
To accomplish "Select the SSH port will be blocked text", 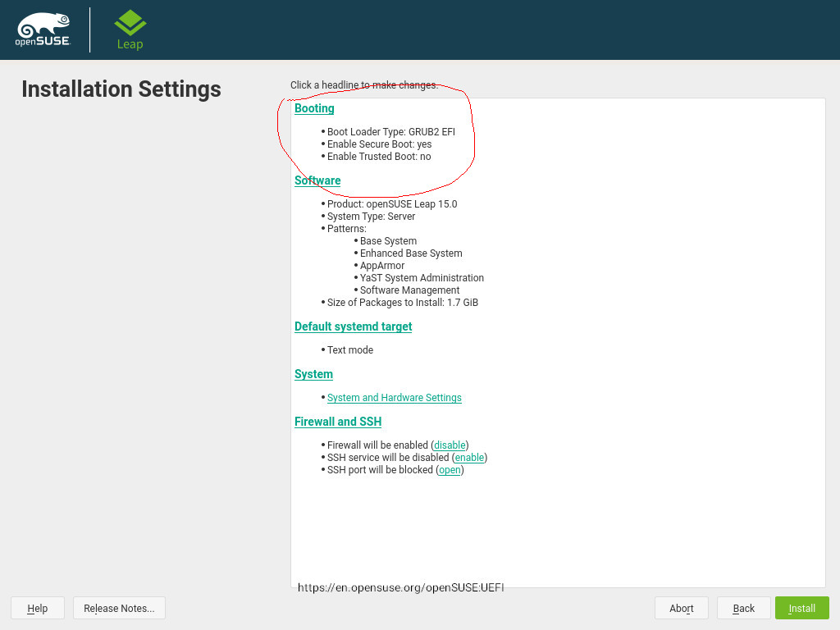I will point(380,470).
